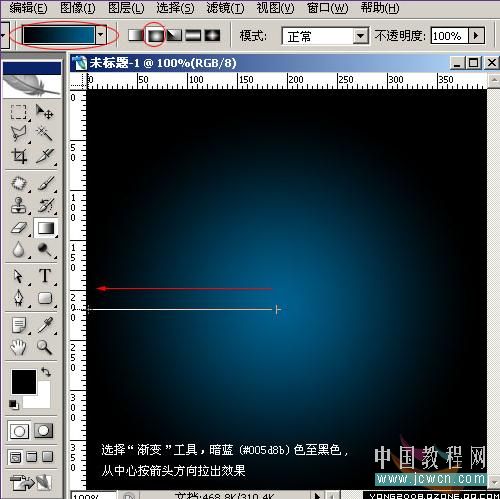Switch to Quick Mask mode

(x=44, y=431)
